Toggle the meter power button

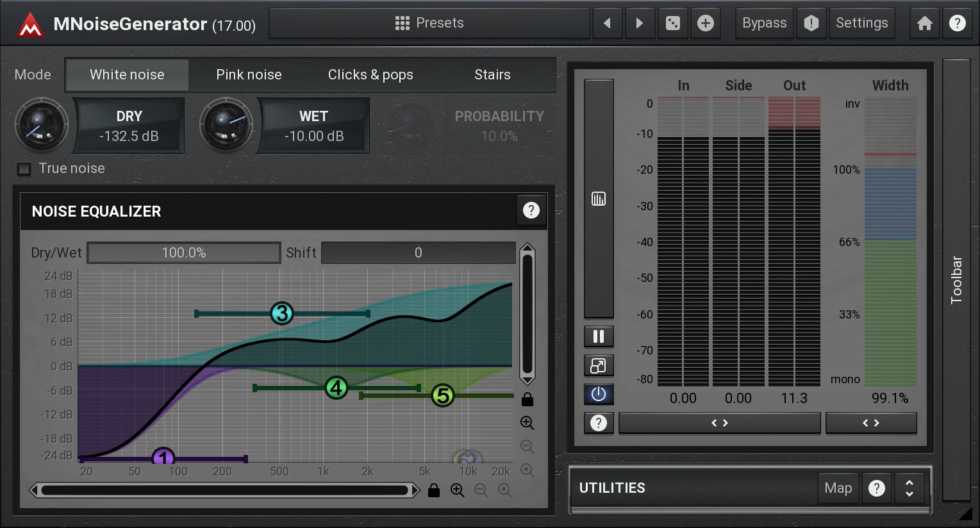(x=599, y=394)
